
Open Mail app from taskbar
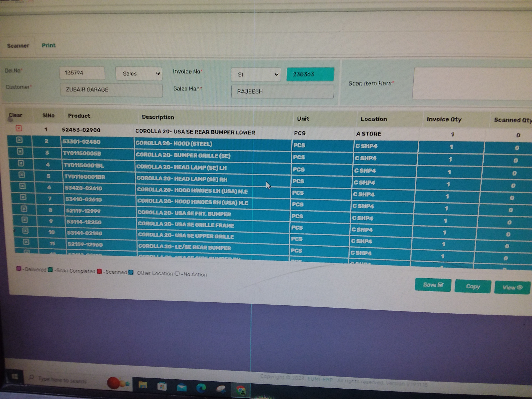(182, 387)
